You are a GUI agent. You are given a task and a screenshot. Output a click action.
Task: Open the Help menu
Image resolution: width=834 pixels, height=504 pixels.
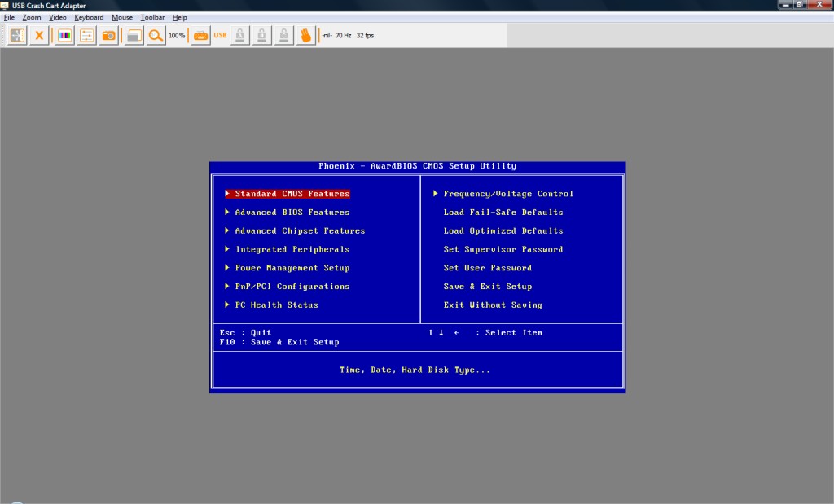[x=179, y=18]
